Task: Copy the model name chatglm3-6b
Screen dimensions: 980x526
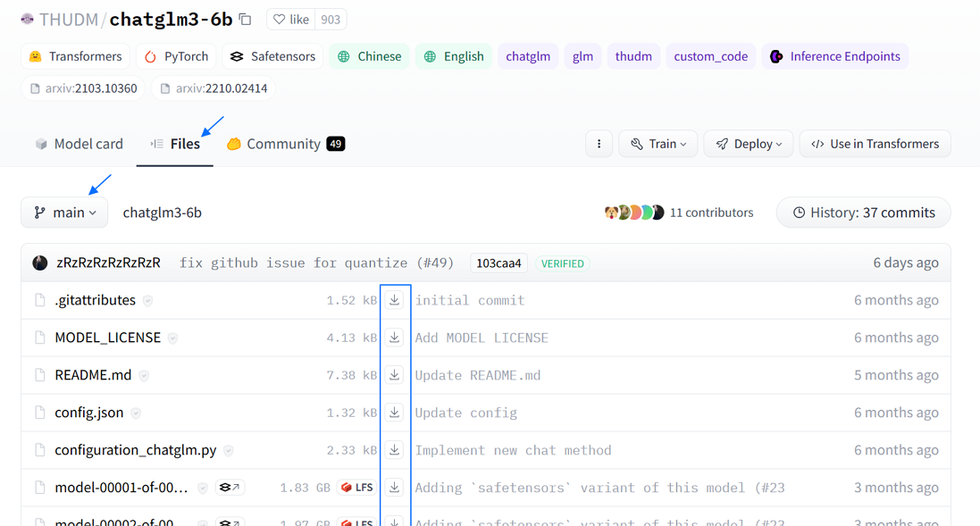Action: [246, 19]
